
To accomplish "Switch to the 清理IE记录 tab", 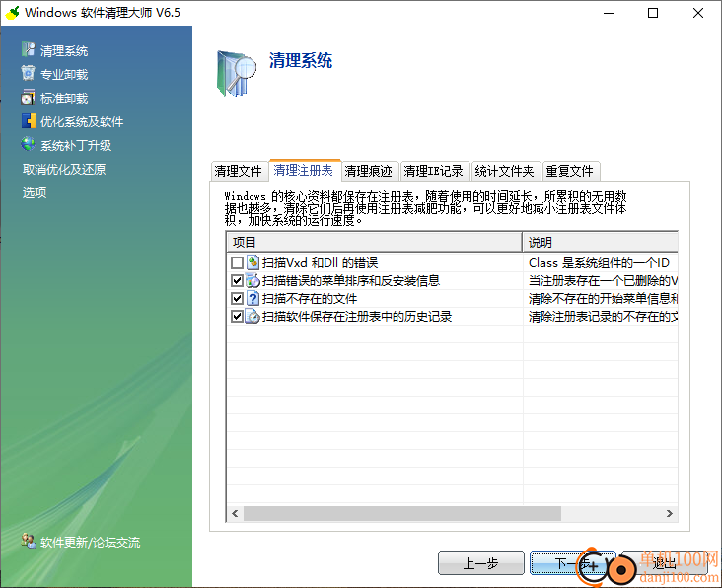I will click(x=434, y=172).
